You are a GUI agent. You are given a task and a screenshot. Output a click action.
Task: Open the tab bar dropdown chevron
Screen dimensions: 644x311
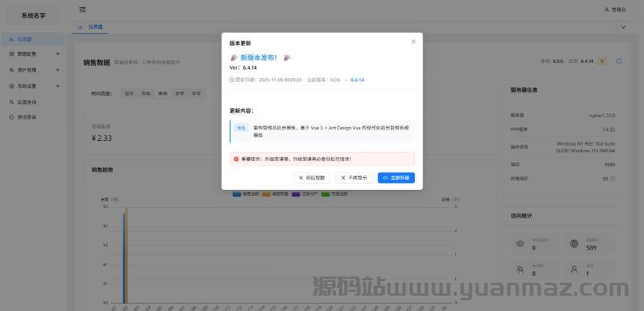click(x=622, y=27)
